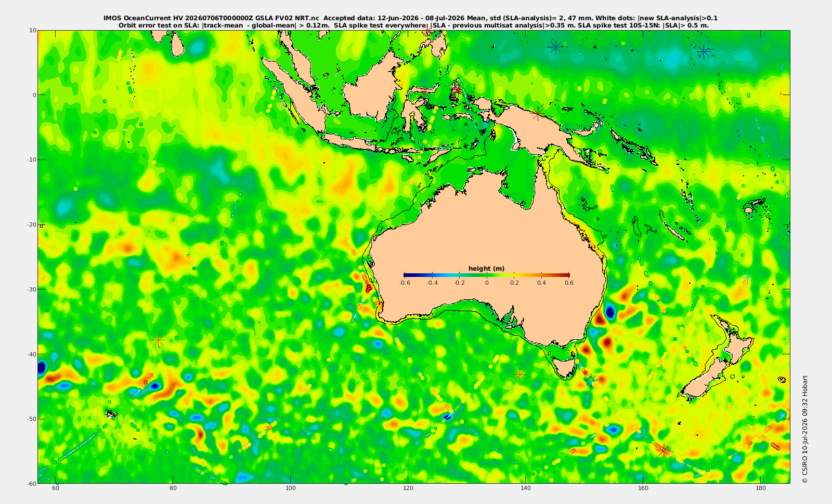Click the longitude axis label '160'
Viewport: 832px width, 504px height.
643,488
